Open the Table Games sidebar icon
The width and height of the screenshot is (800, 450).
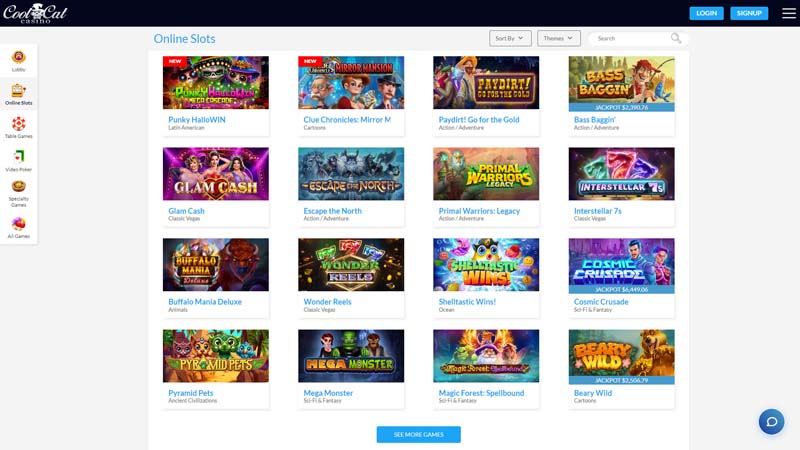pyautogui.click(x=18, y=124)
